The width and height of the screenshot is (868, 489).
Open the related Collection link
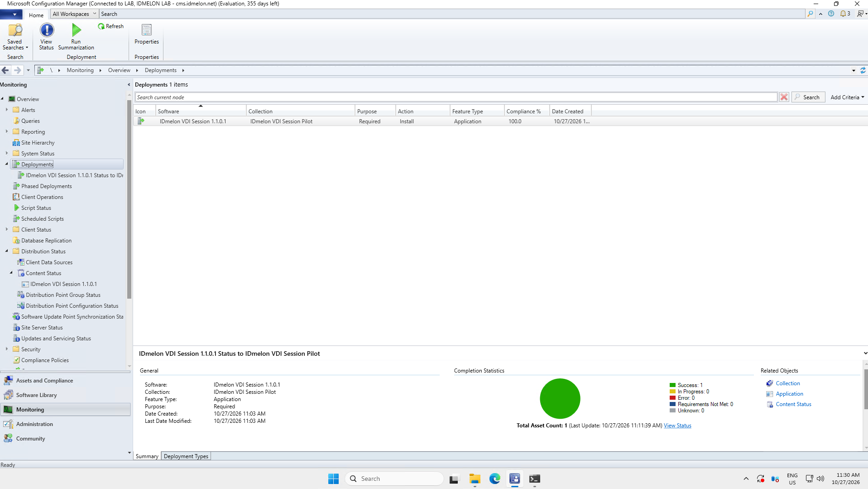[788, 383]
